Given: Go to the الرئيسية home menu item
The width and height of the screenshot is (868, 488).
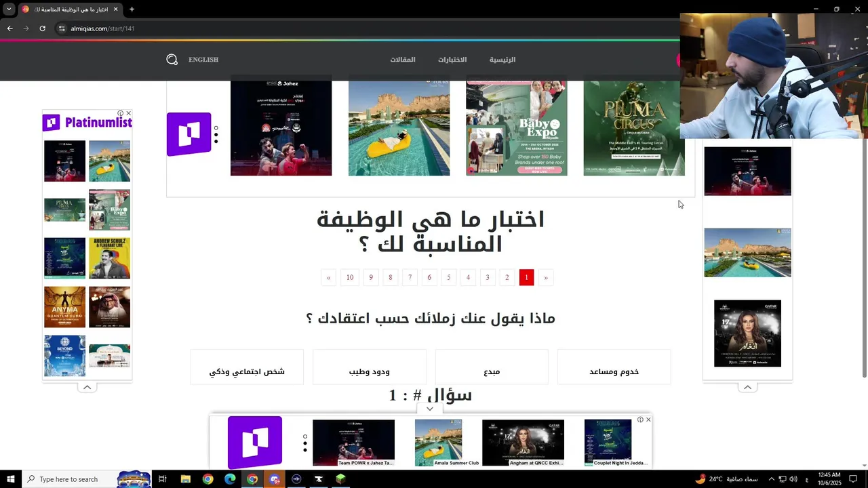Looking at the screenshot, I should coord(502,60).
